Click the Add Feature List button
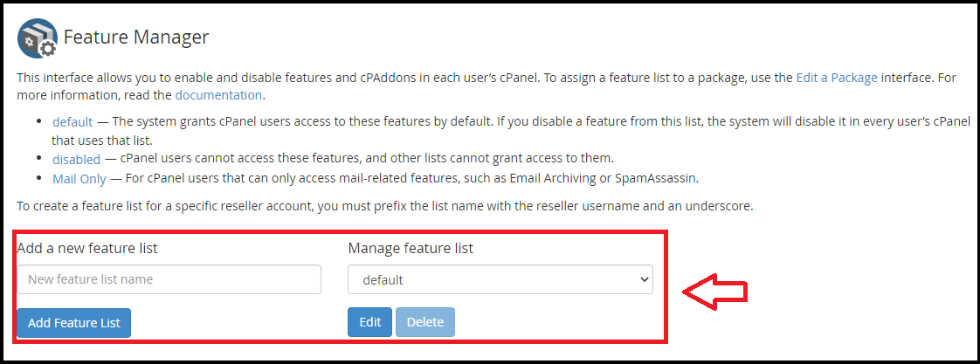 click(x=73, y=323)
